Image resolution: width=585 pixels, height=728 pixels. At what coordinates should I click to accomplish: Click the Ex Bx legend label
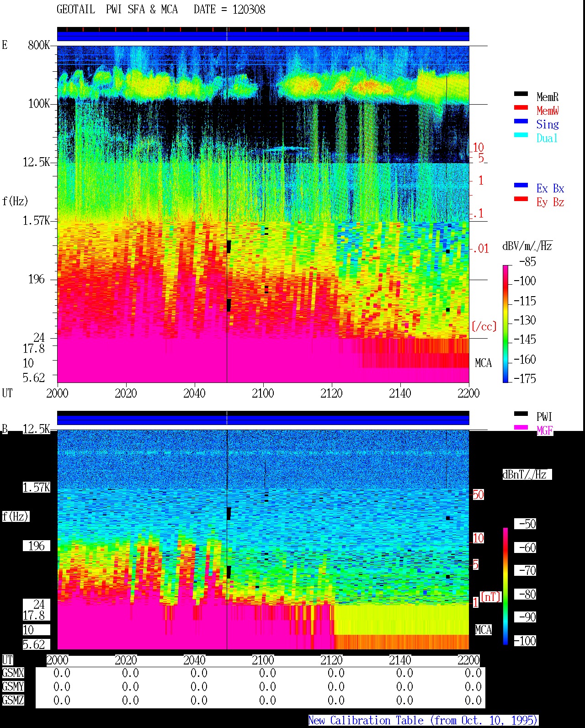(550, 188)
